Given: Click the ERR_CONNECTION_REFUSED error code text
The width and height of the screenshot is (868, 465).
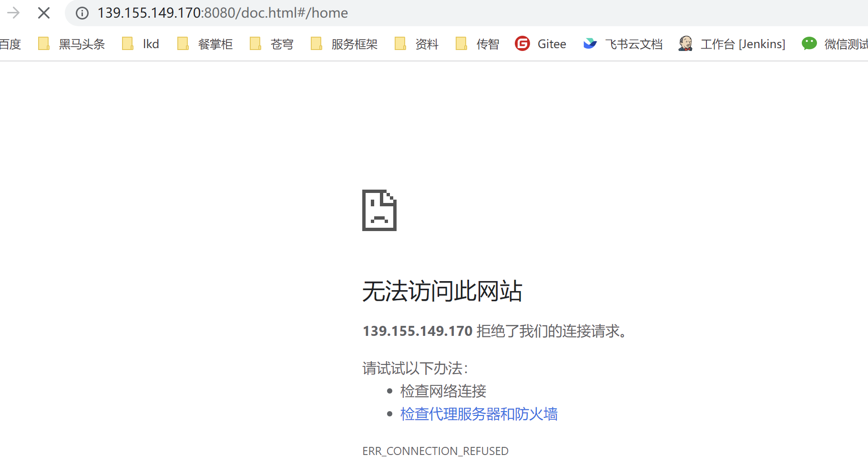Looking at the screenshot, I should pos(435,451).
